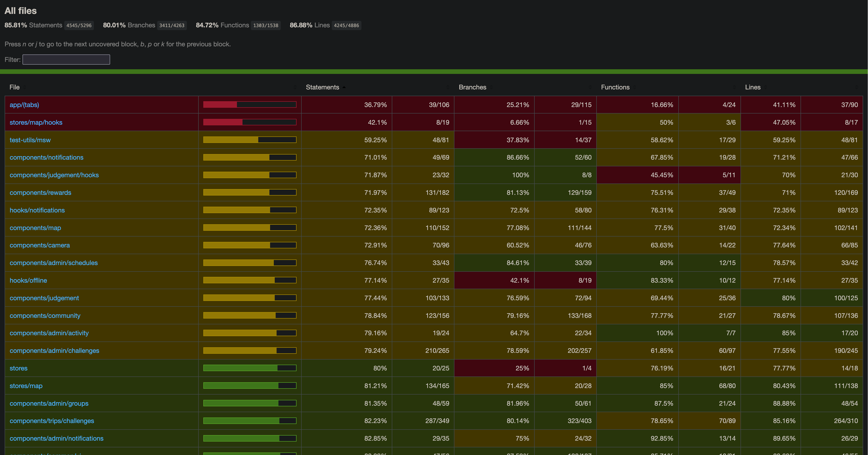This screenshot has width=868, height=455.
Task: Sort by the Lines column header
Action: (752, 87)
